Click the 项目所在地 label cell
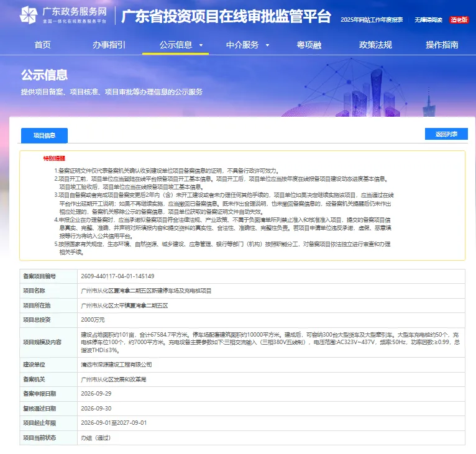Image resolution: width=476 pixels, height=454 pixels. [x=48, y=306]
